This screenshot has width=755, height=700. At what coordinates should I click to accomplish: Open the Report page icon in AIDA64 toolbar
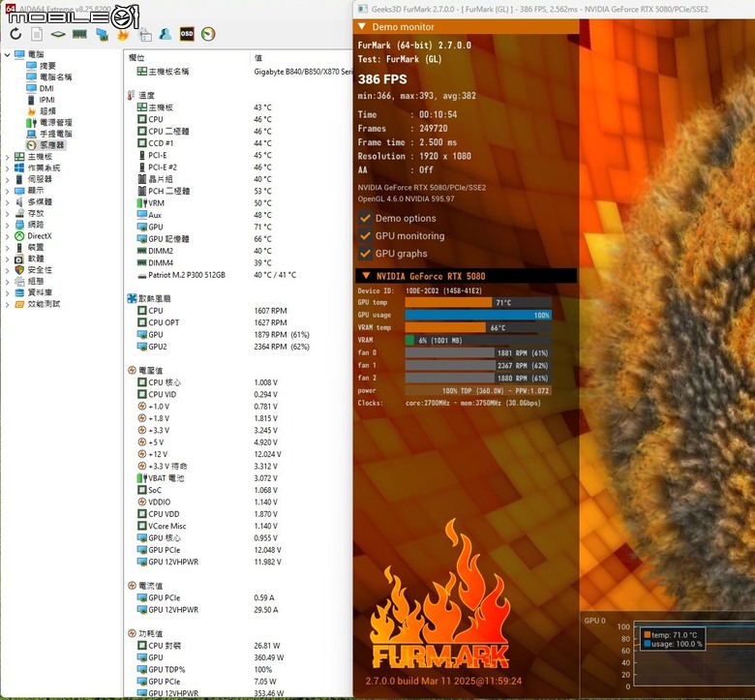tap(37, 34)
